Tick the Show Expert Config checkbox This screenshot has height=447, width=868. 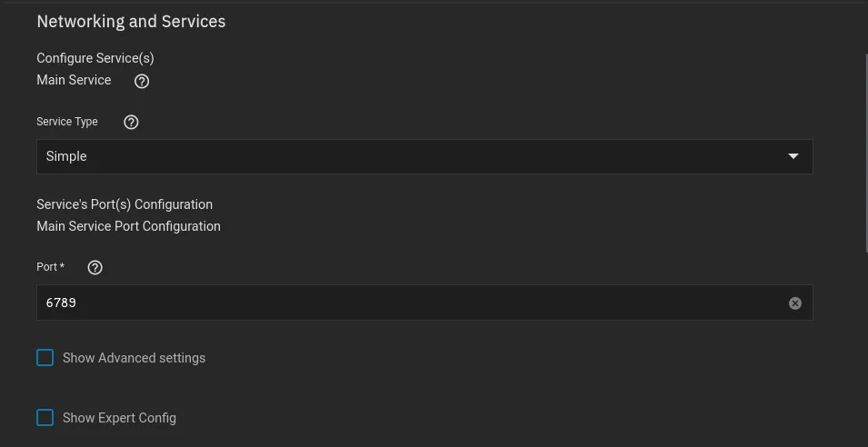tap(45, 418)
